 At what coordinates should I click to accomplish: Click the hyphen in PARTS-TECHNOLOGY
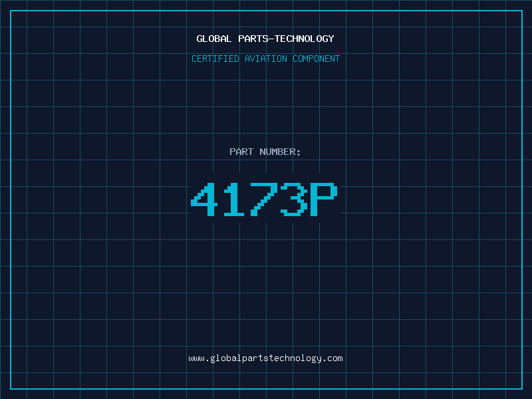tap(271, 39)
